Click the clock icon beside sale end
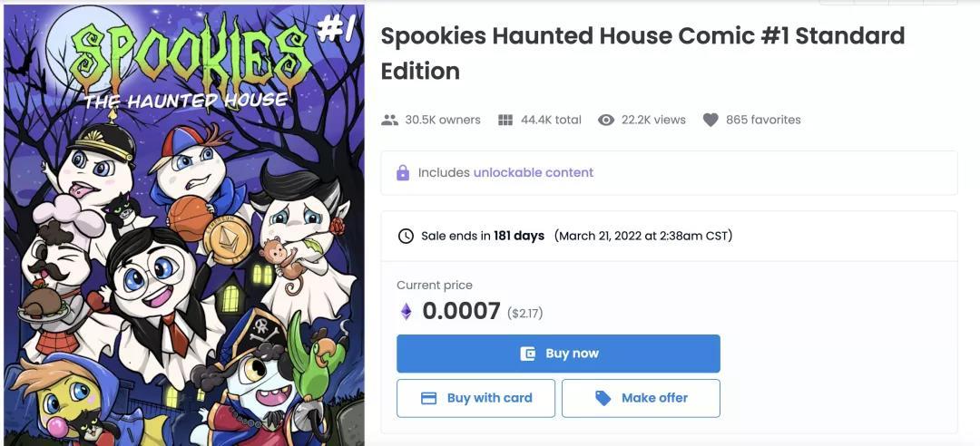 pos(406,236)
